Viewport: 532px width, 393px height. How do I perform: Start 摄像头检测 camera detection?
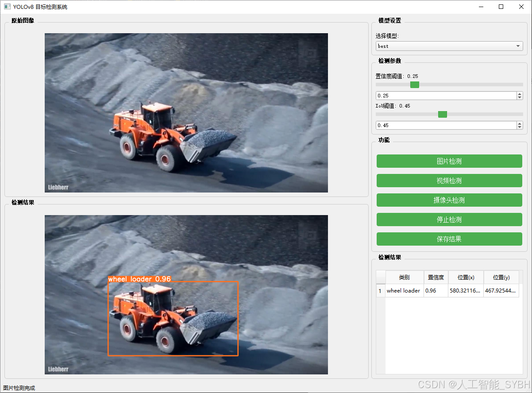point(449,200)
